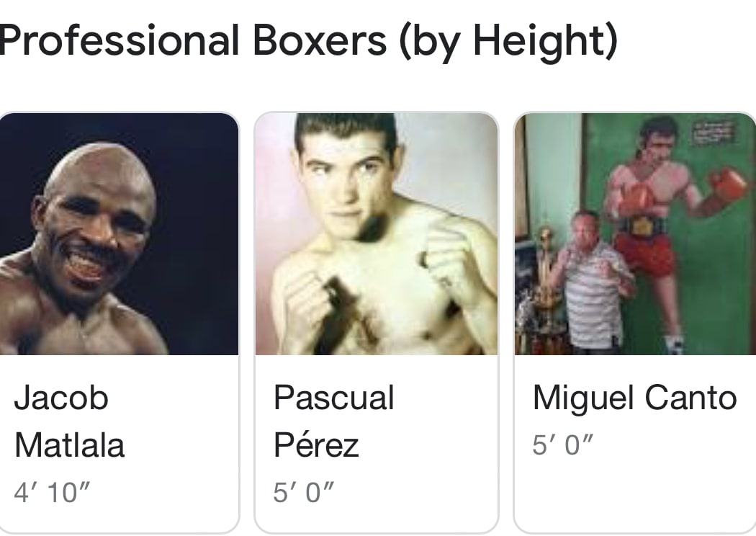Click the "Professional Boxers (by Height)" heading
This screenshot has width=756, height=536.
308,41
